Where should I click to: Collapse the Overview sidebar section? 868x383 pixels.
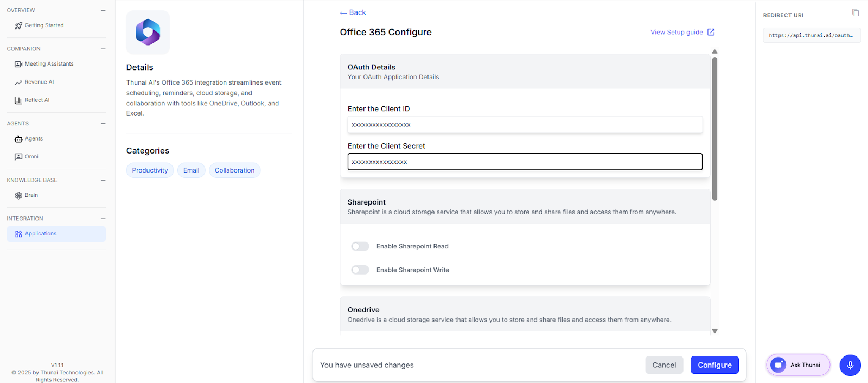(x=103, y=10)
